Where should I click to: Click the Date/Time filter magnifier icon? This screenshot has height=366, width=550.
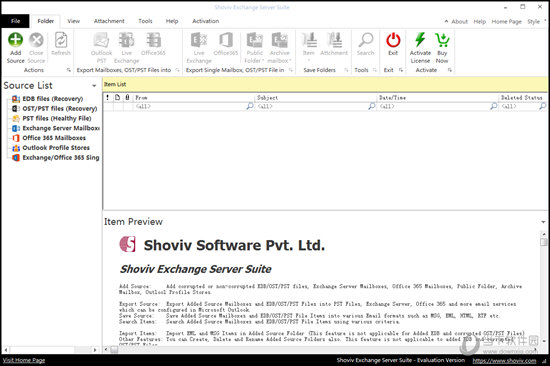point(494,106)
